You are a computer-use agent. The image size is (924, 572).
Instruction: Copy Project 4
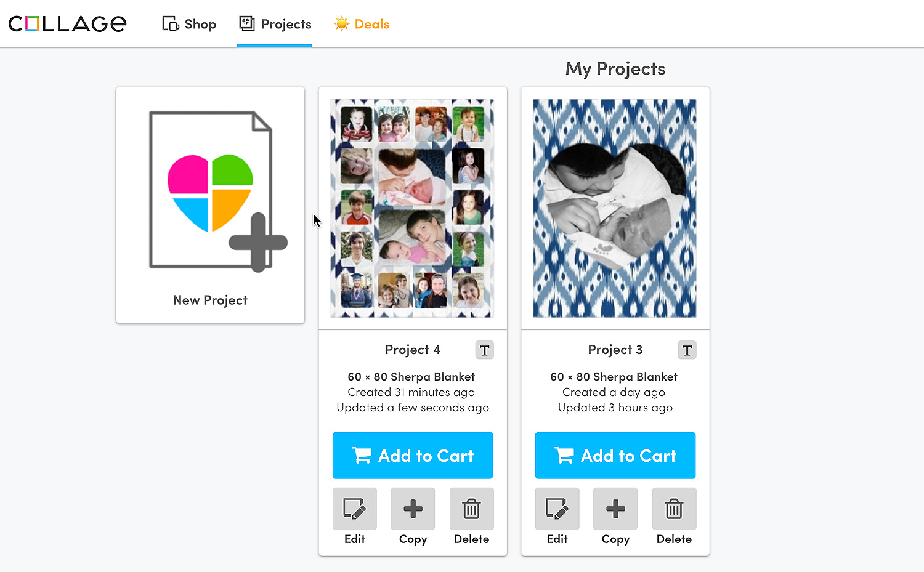[x=413, y=509]
